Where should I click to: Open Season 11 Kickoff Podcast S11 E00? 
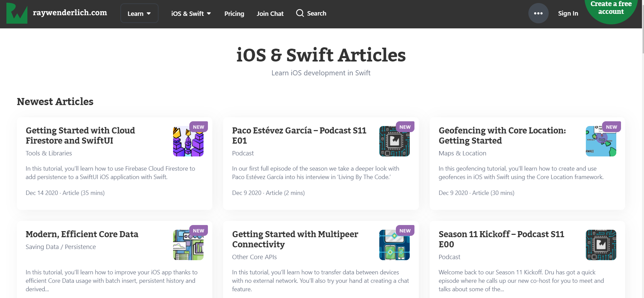coord(501,239)
